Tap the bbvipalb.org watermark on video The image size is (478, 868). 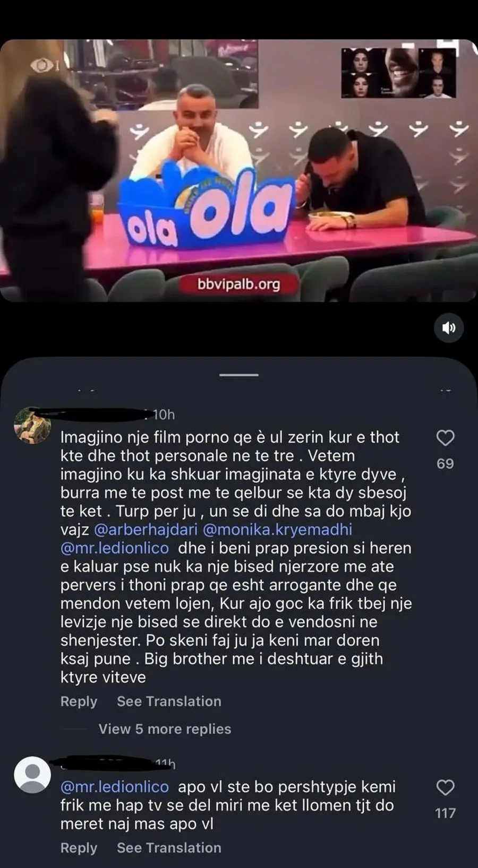(x=238, y=284)
